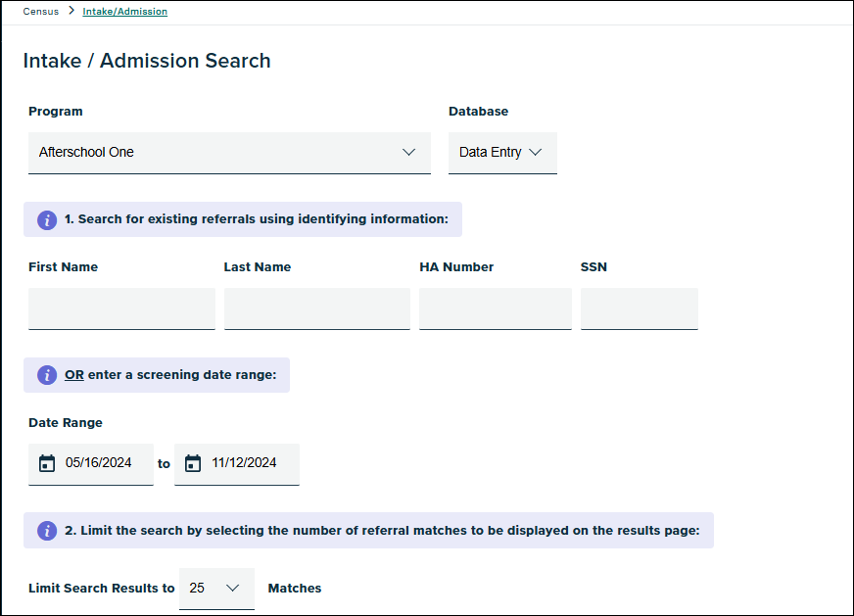Open calendar icon for 11/12/2024 end date
Image resolution: width=854 pixels, height=616 pixels.
[193, 463]
